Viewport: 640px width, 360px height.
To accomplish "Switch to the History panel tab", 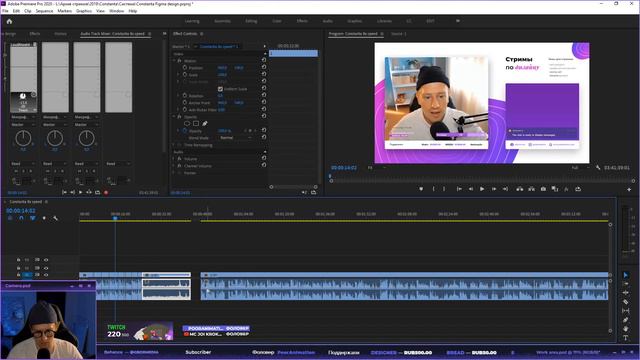I will pos(60,33).
